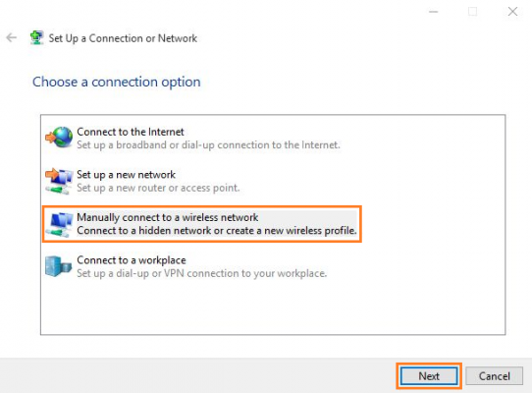532x393 pixels.
Task: Click the Manually connect wireless computer icon
Action: [59, 224]
